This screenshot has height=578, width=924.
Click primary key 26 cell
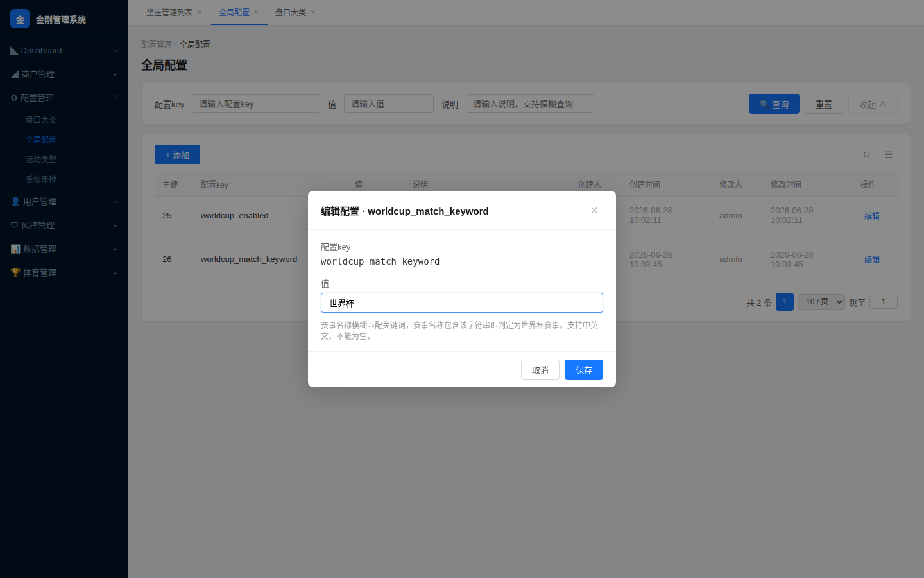point(167,259)
